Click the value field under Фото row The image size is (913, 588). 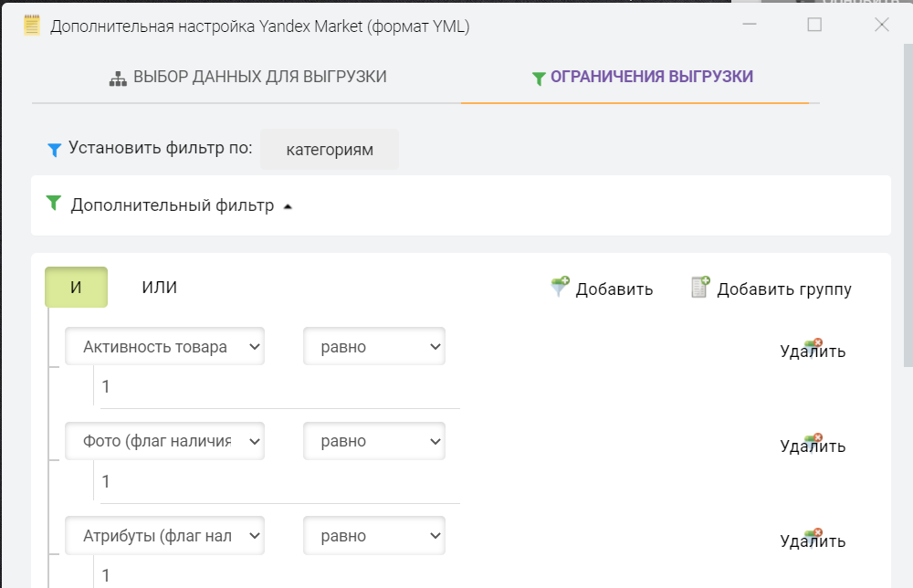278,482
